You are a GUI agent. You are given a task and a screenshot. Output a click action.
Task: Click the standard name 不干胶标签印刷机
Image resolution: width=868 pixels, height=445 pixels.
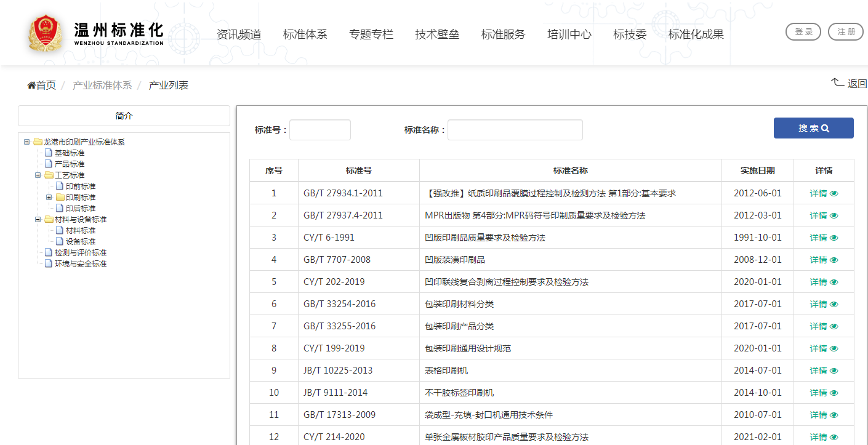tap(459, 393)
